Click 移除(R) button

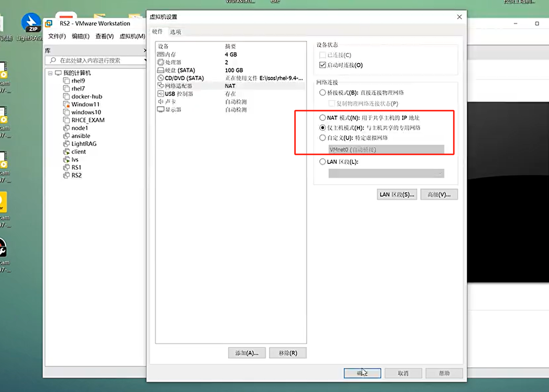(x=288, y=353)
